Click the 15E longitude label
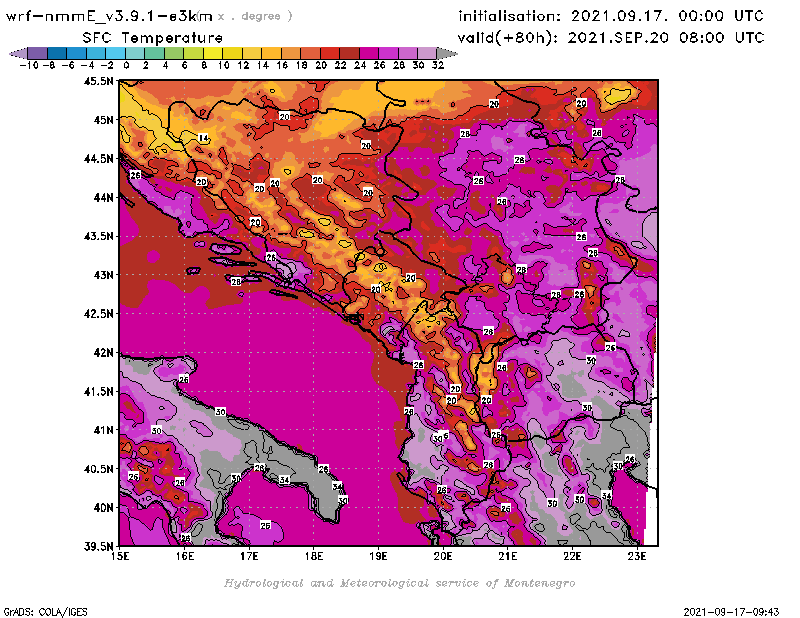Image resolution: width=800 pixels, height=618 pixels. click(x=120, y=556)
